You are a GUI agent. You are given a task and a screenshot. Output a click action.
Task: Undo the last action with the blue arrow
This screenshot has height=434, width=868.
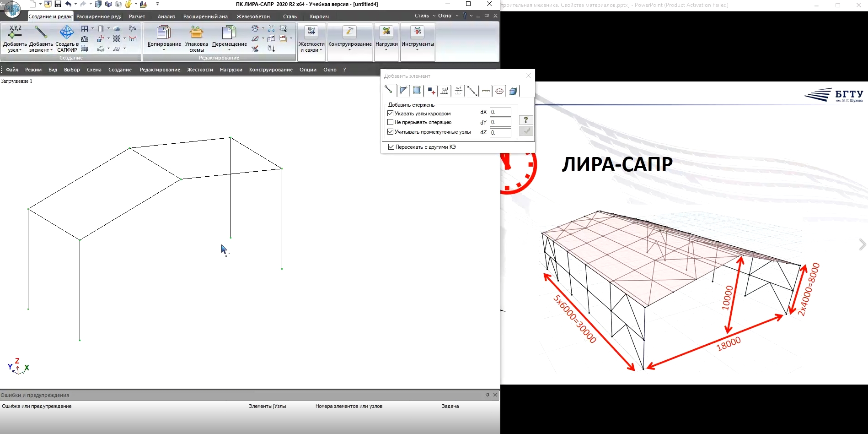tap(68, 4)
